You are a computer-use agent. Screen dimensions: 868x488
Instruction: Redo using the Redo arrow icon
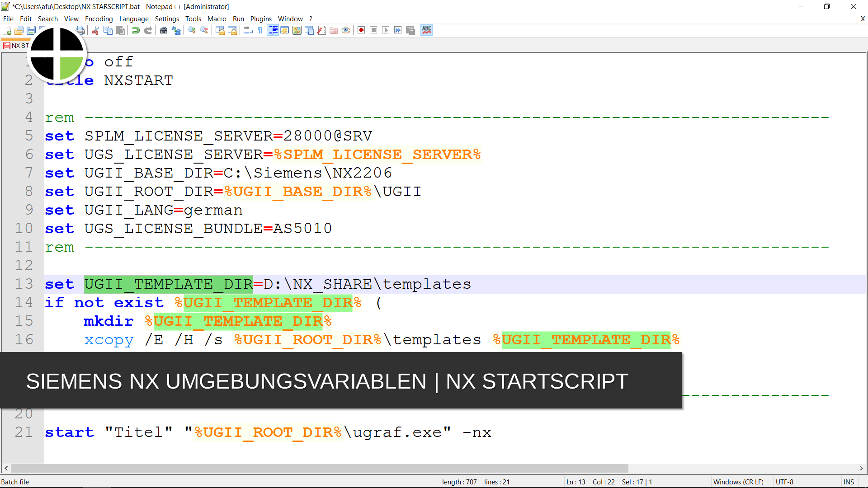point(148,30)
